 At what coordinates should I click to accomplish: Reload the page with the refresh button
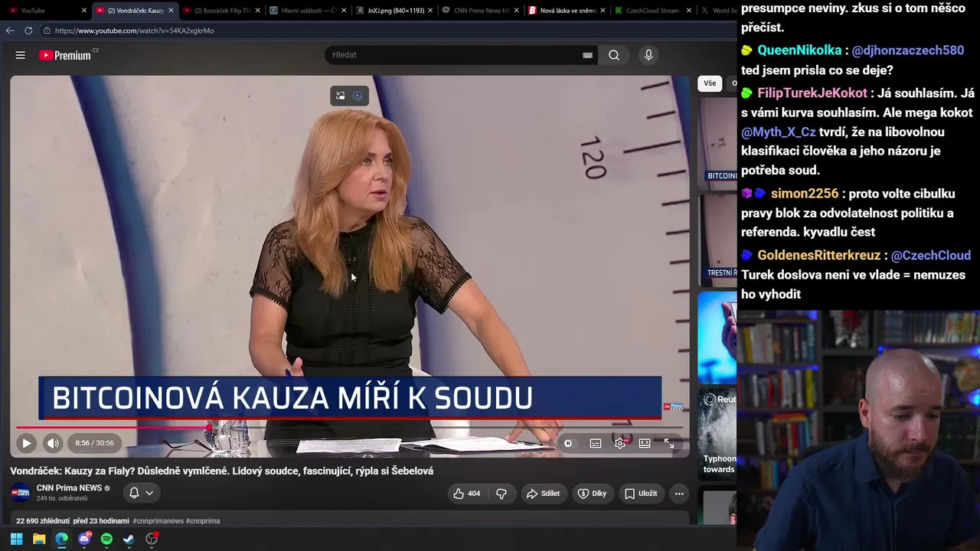pos(28,31)
